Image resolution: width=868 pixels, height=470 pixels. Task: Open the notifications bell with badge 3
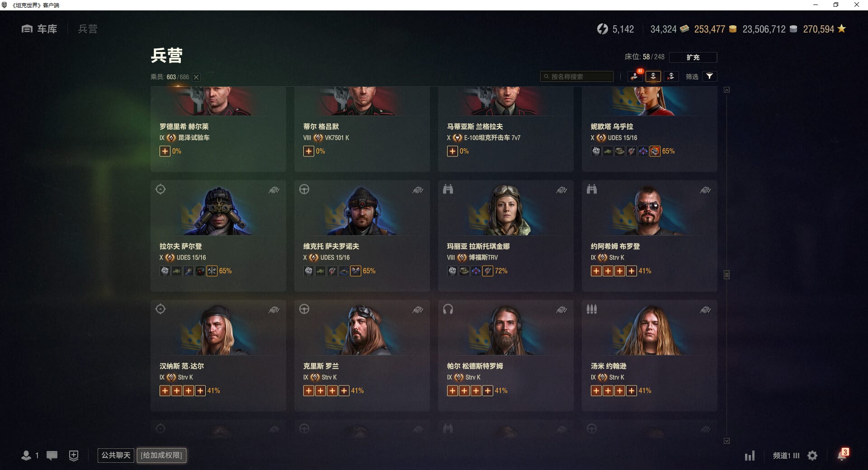pos(842,455)
